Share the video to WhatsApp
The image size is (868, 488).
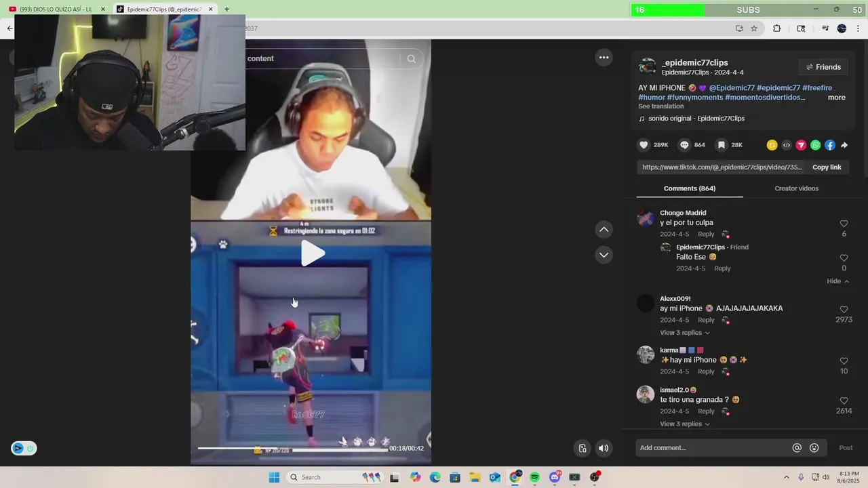[815, 145]
